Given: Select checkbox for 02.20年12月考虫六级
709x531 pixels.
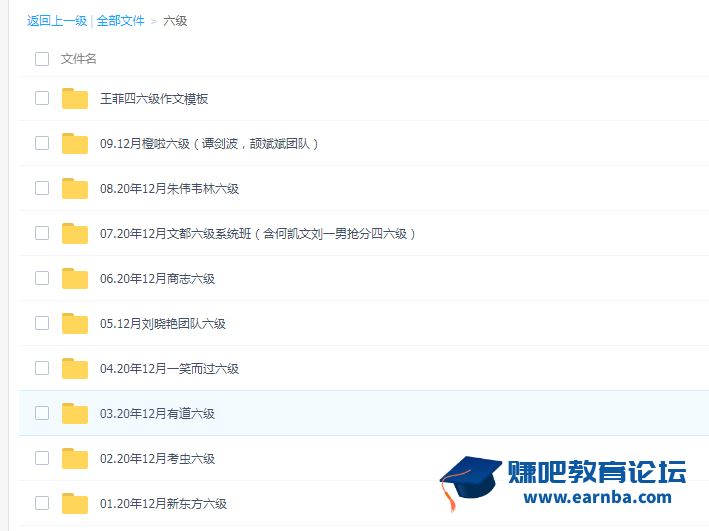Looking at the screenshot, I should pyautogui.click(x=42, y=458).
